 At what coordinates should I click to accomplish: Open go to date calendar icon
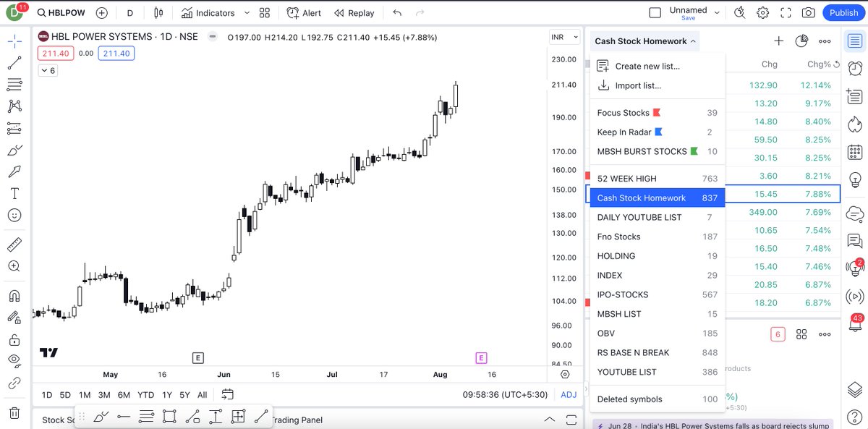pos(227,395)
